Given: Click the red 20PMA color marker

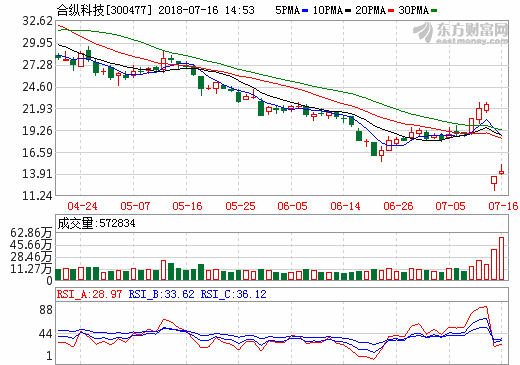Looking at the screenshot, I should 391,11.
